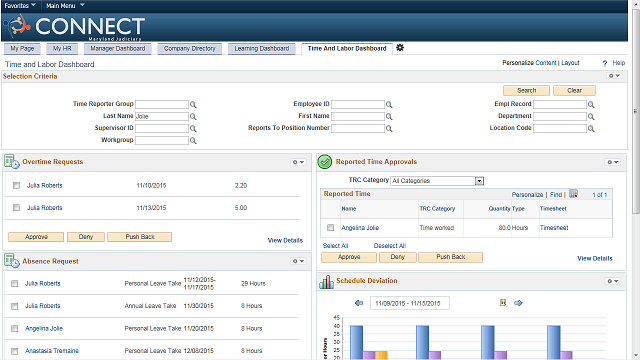Select Angelina Jolie reported time checkbox
The width and height of the screenshot is (640, 360).
pos(331,228)
